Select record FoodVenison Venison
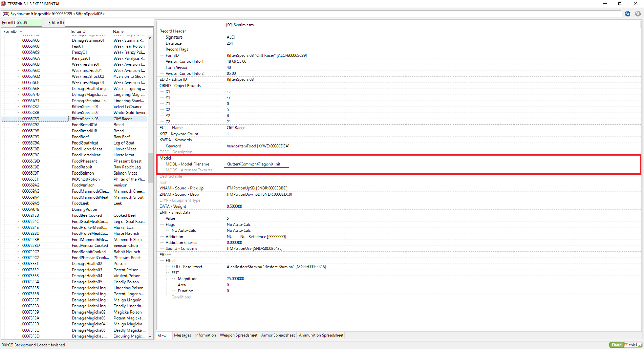Viewport: 644px width, 349px height. pos(75,185)
